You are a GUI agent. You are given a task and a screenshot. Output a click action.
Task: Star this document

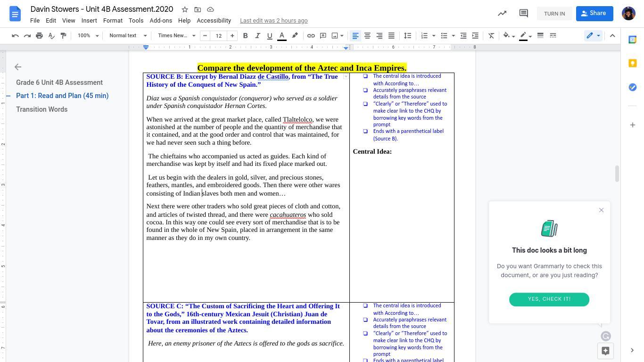[x=185, y=9]
